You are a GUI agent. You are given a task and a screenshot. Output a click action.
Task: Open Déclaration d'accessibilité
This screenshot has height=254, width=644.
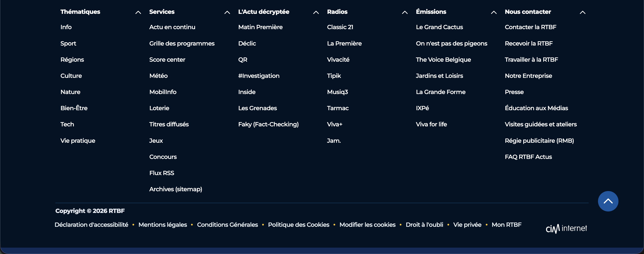(x=92, y=225)
